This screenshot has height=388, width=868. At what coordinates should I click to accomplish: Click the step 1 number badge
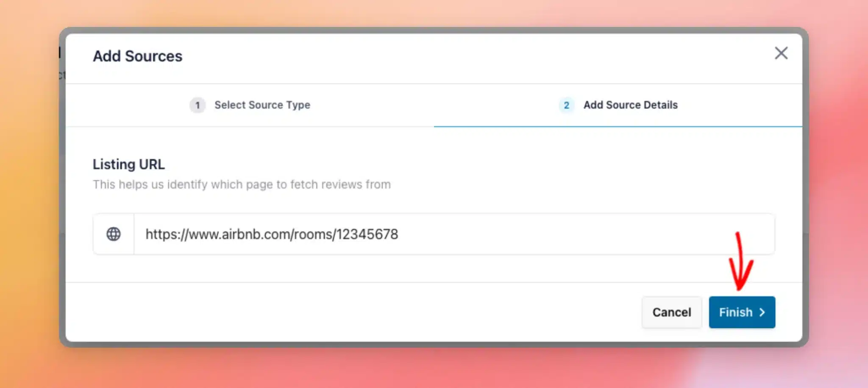197,105
